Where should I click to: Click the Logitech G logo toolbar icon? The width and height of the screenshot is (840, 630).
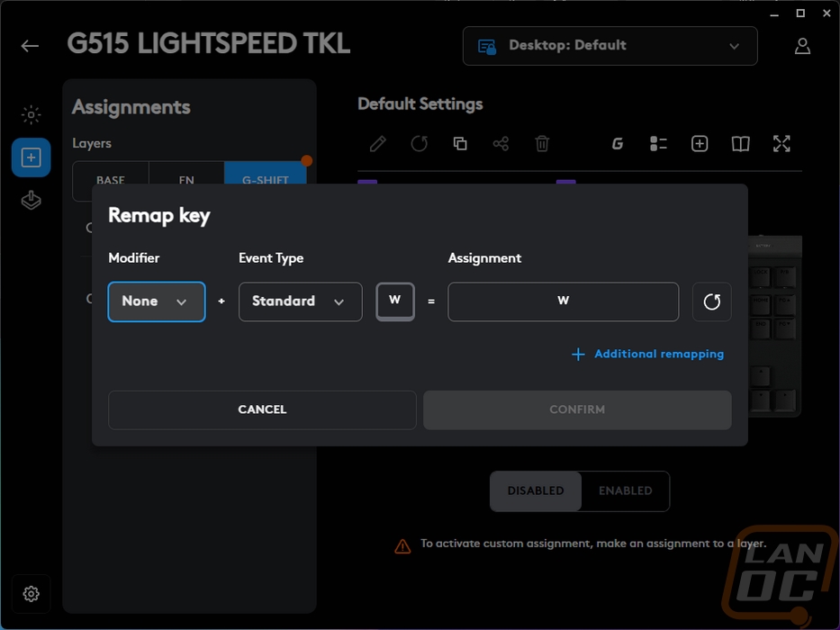618,144
